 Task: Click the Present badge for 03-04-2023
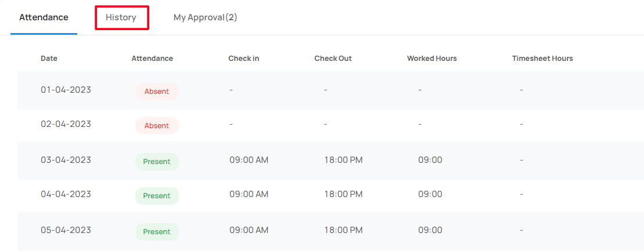(x=157, y=162)
